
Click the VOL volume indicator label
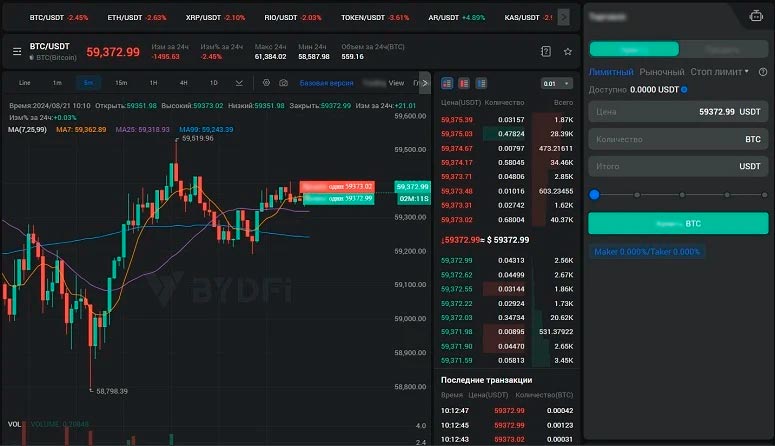coord(14,424)
